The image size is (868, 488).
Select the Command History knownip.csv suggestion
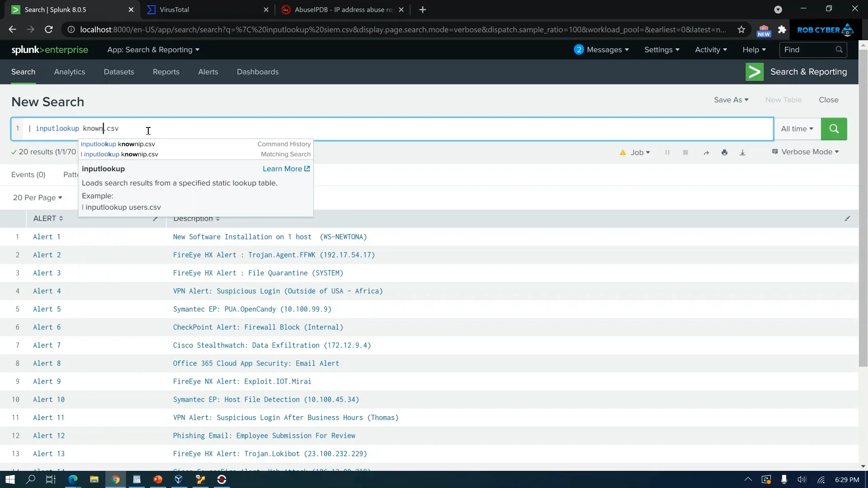click(x=118, y=144)
